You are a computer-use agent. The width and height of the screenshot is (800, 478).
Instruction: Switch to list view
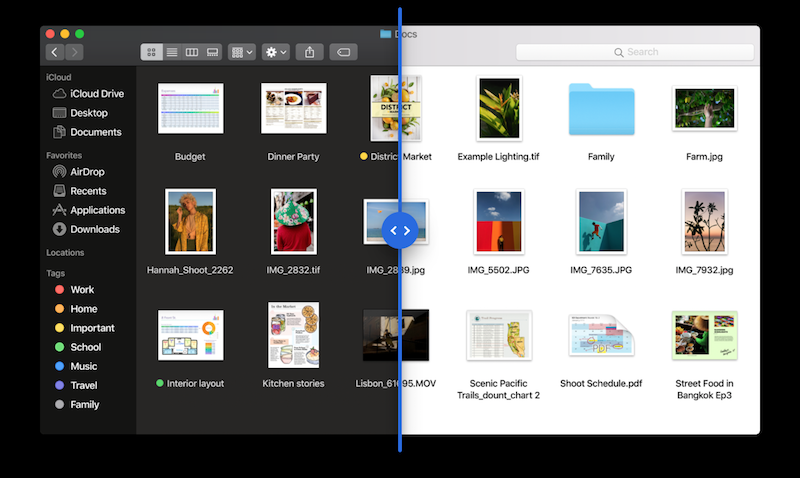pyautogui.click(x=172, y=51)
